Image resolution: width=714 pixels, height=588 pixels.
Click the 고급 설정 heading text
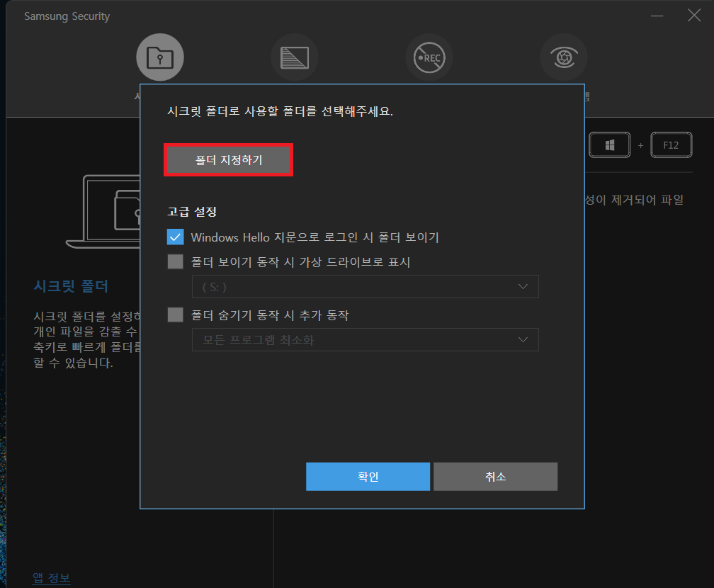[x=192, y=211]
